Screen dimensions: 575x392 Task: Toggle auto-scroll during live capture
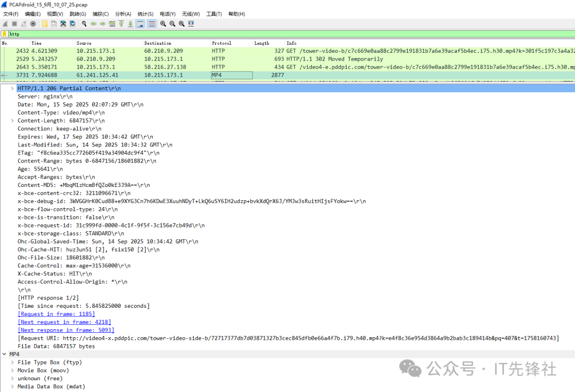pos(140,24)
